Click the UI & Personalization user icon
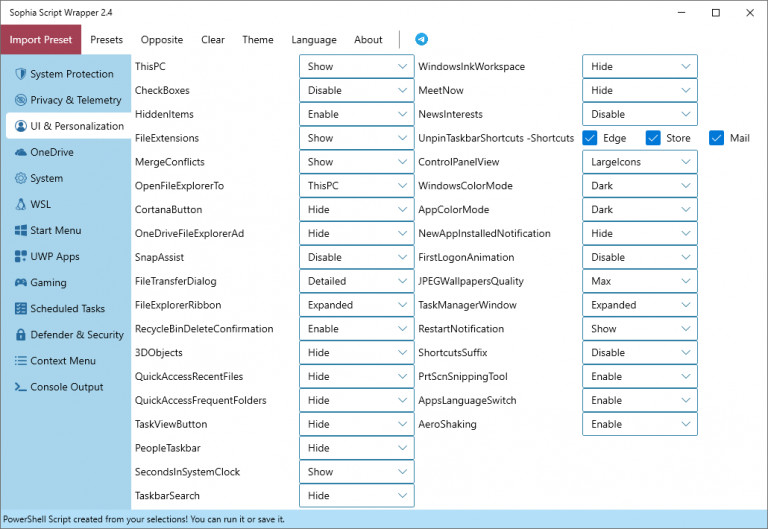This screenshot has width=768, height=529. pos(21,126)
